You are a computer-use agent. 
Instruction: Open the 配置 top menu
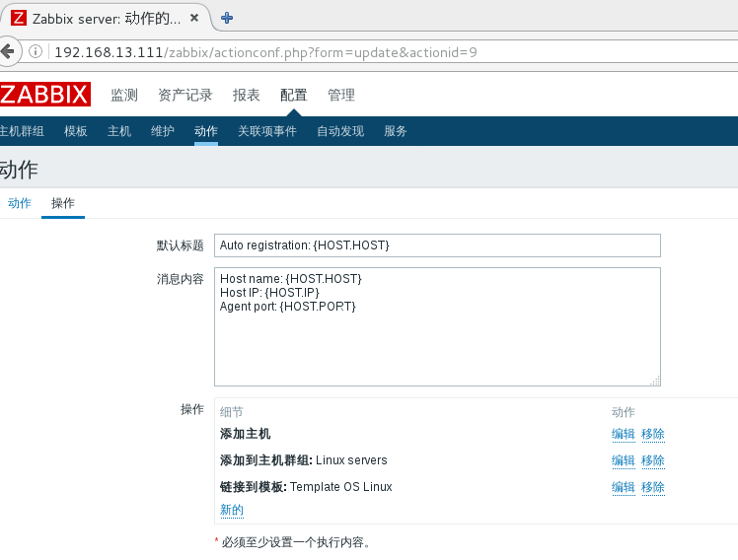(x=294, y=95)
